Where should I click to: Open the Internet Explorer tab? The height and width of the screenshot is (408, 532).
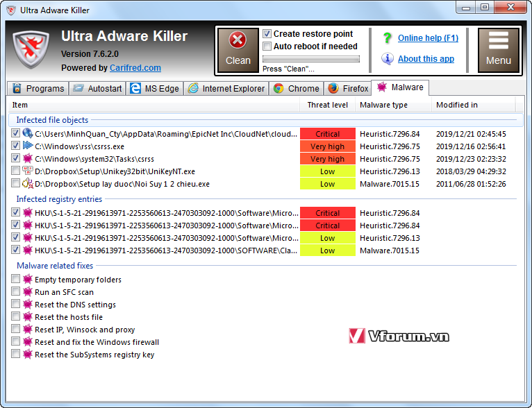226,88
